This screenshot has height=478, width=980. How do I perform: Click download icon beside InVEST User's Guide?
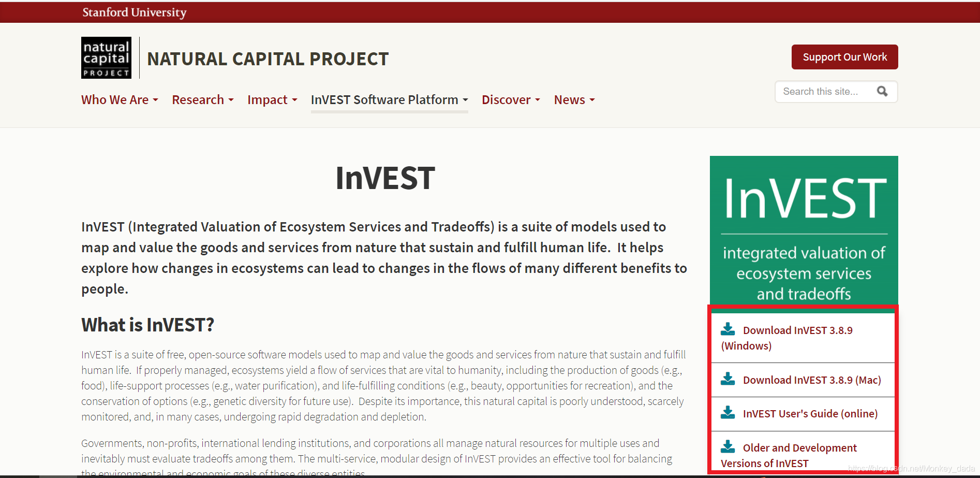coord(728,412)
